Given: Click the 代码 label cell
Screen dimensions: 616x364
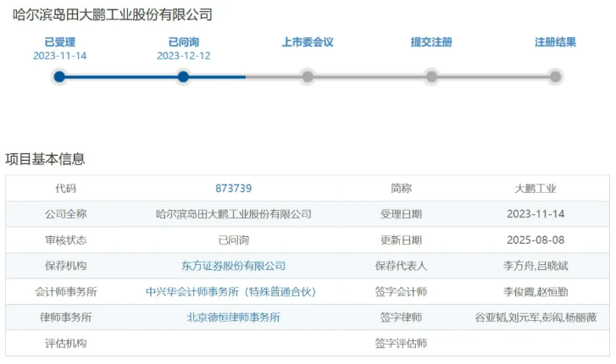Looking at the screenshot, I should [66, 189].
